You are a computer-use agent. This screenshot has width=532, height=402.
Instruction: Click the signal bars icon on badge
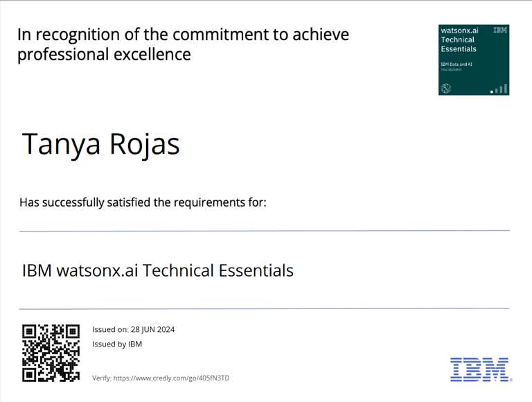tap(499, 89)
